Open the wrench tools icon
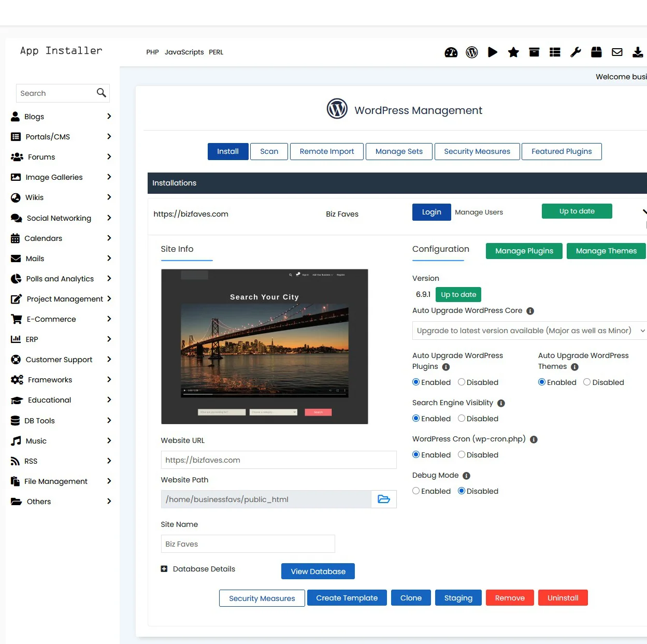Viewport: 647px width, 644px height. [x=576, y=52]
